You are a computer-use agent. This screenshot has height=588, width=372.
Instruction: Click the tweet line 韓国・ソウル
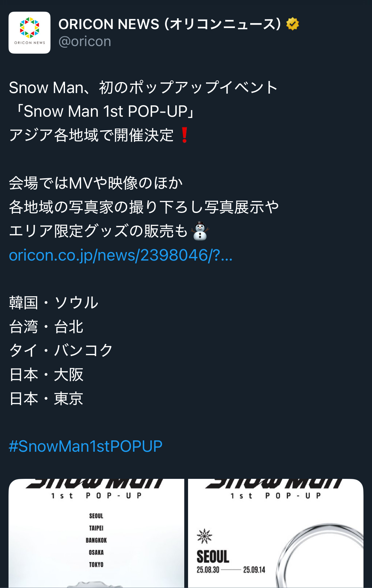pos(54,303)
